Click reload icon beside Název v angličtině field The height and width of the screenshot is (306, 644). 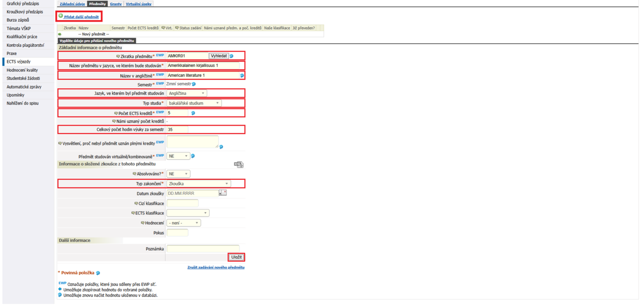click(242, 75)
